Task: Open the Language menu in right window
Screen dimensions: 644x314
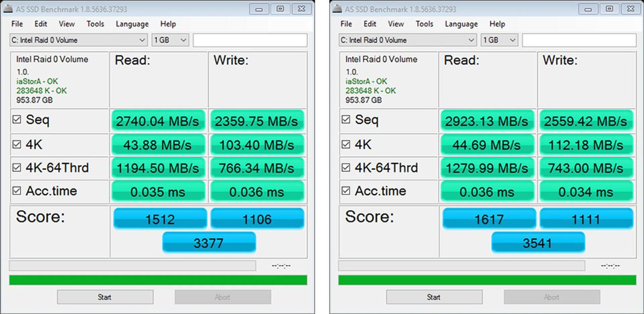Action: (x=461, y=24)
